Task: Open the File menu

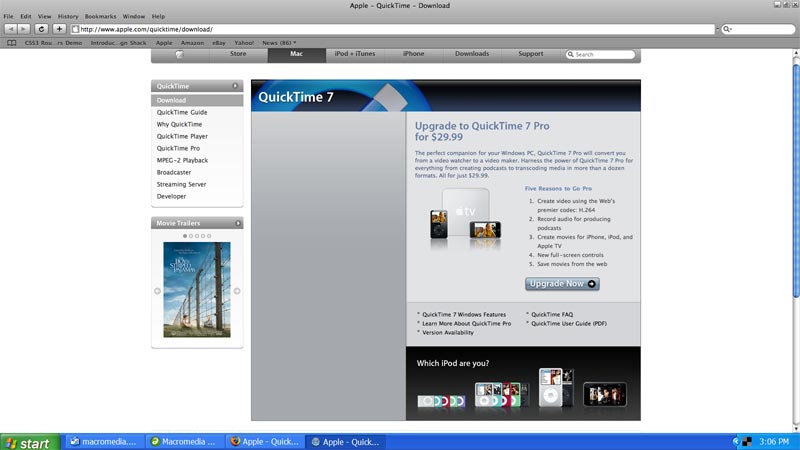Action: [9, 16]
